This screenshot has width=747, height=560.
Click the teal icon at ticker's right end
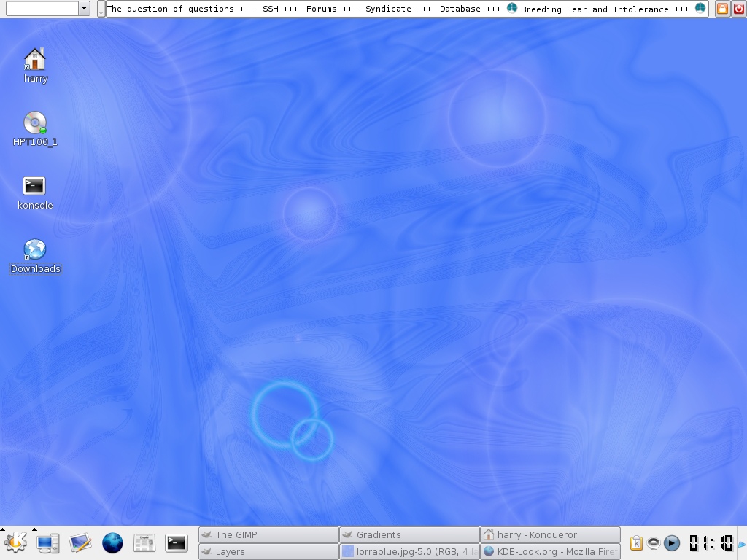pos(700,8)
